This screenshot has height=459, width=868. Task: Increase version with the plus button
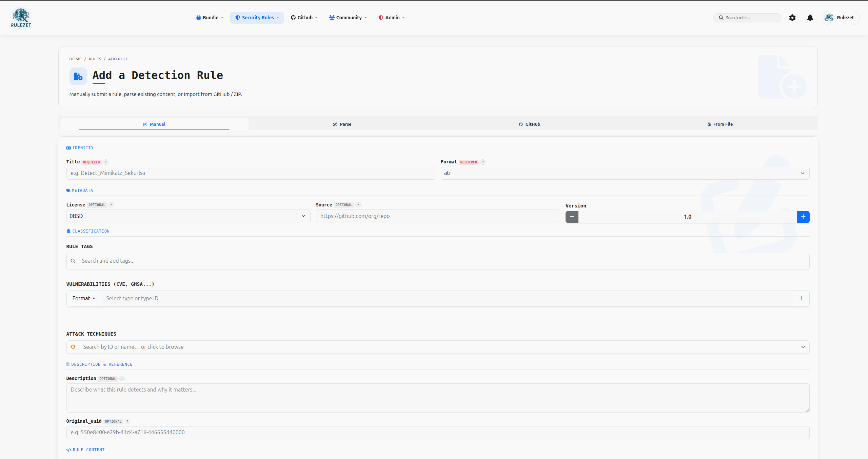coord(803,217)
